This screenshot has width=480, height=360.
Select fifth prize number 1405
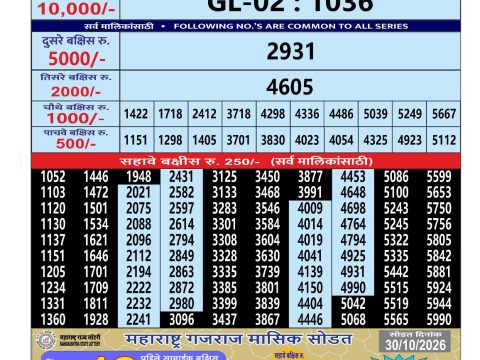204,140
